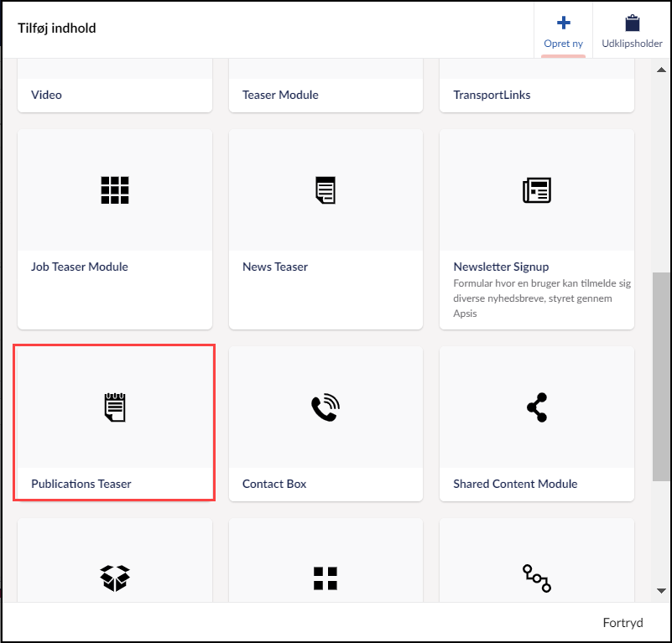Click the Job Teaser Module grid icon
Viewport: 672px width, 643px height.
(115, 190)
